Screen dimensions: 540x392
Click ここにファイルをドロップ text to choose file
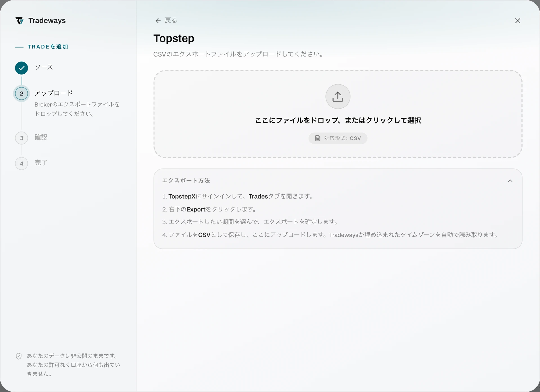pos(338,120)
